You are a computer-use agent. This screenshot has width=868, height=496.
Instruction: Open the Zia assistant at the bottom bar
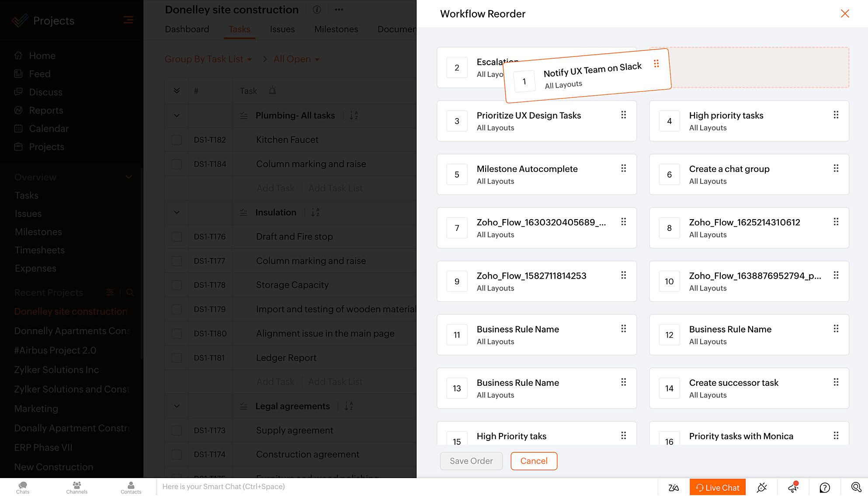(x=674, y=487)
